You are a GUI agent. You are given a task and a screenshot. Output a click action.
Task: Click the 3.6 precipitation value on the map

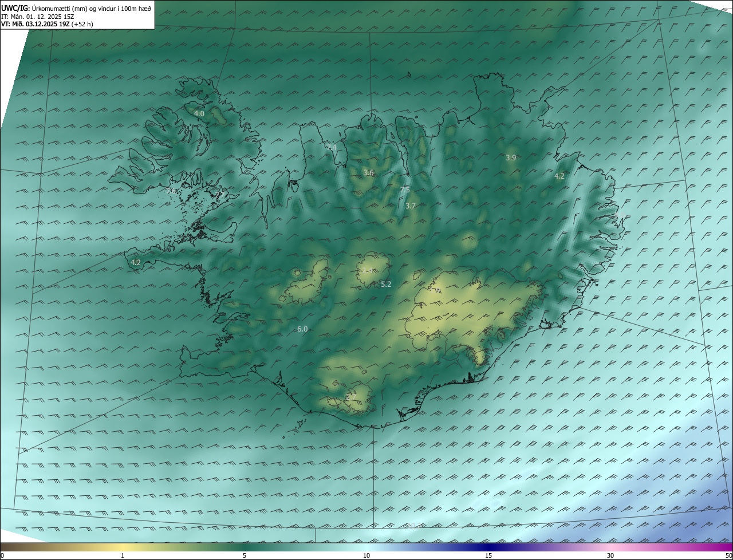[x=368, y=173]
